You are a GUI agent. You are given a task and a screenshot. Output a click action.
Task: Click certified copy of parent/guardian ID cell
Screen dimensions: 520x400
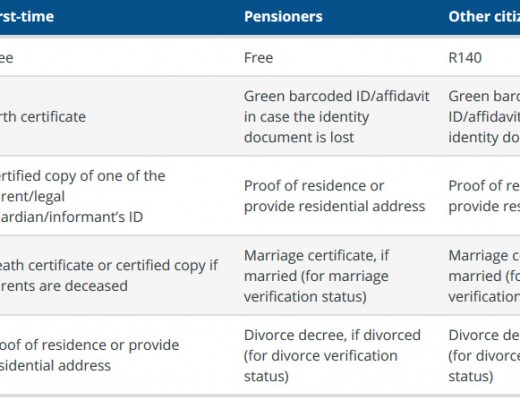click(x=82, y=196)
